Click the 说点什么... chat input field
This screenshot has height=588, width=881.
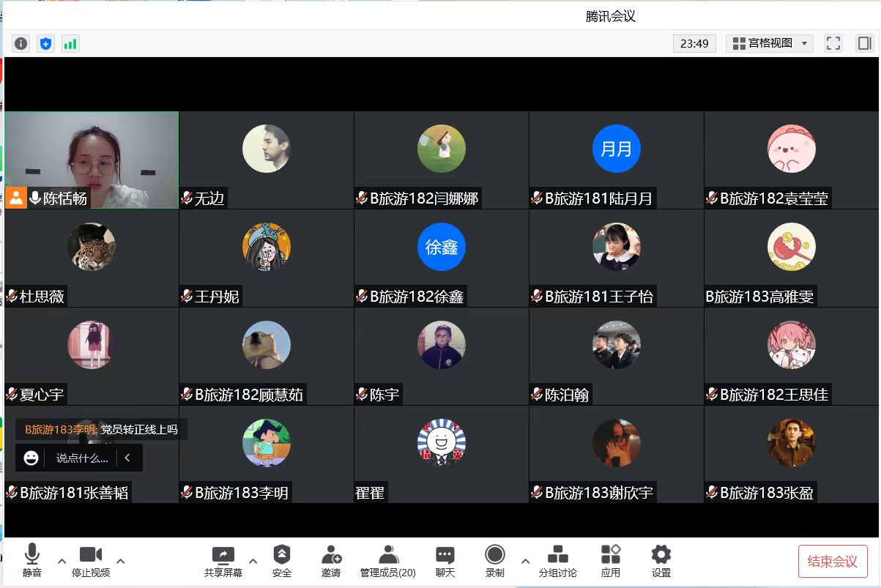82,458
